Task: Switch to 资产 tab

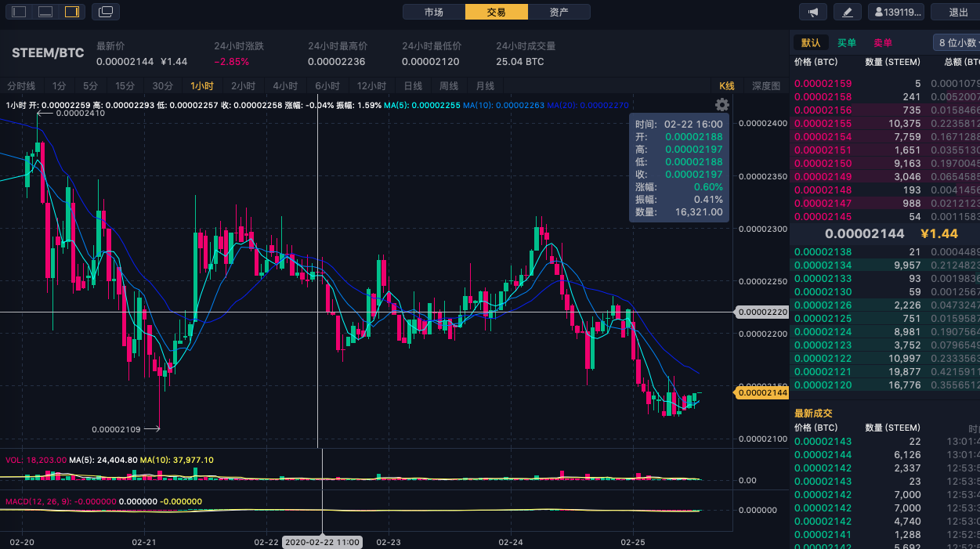Action: [x=559, y=12]
